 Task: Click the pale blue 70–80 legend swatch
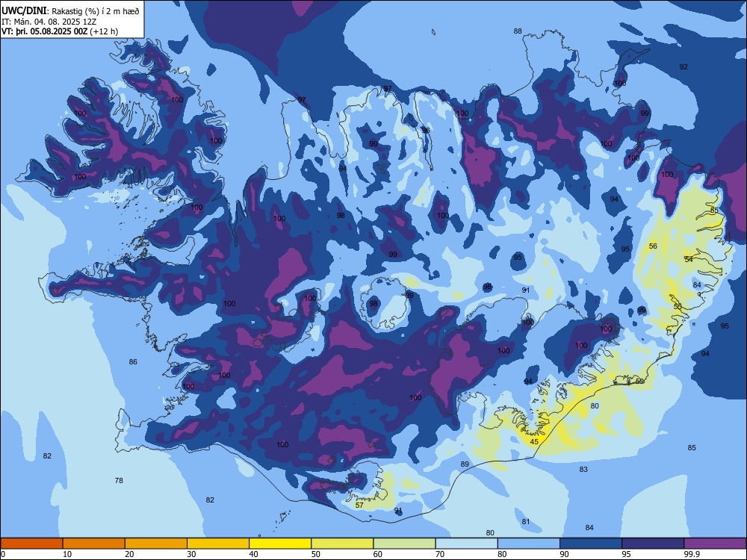pyautogui.click(x=466, y=544)
